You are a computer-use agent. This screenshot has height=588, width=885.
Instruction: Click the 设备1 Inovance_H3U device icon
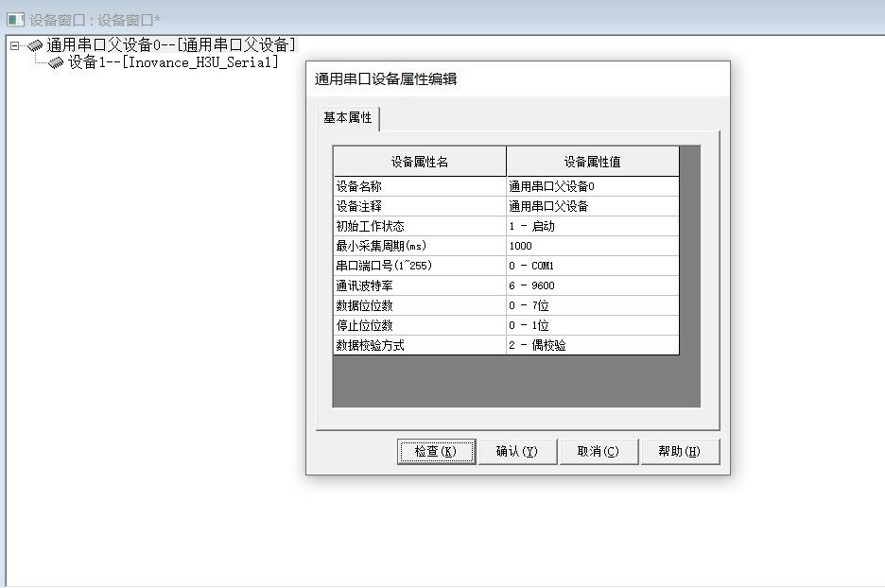(x=57, y=62)
